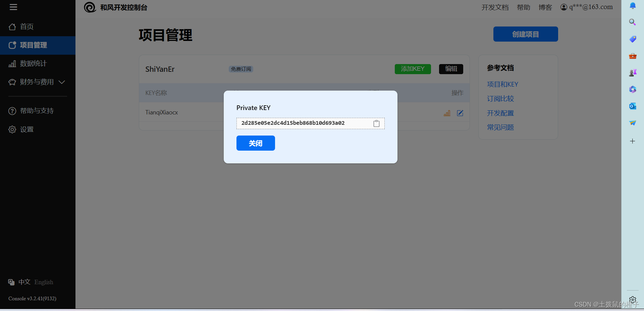Expand the 财务与费用 menu
This screenshot has height=311, width=644.
[38, 82]
